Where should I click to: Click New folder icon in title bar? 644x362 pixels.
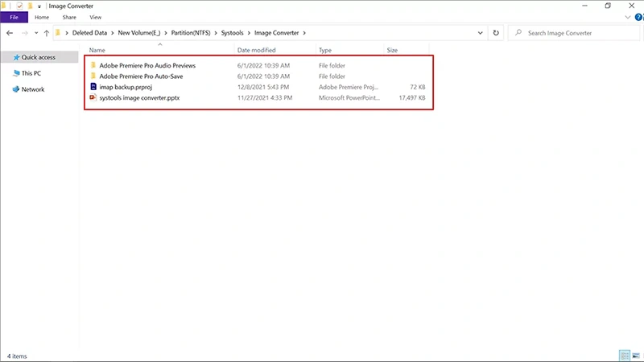pos(30,6)
